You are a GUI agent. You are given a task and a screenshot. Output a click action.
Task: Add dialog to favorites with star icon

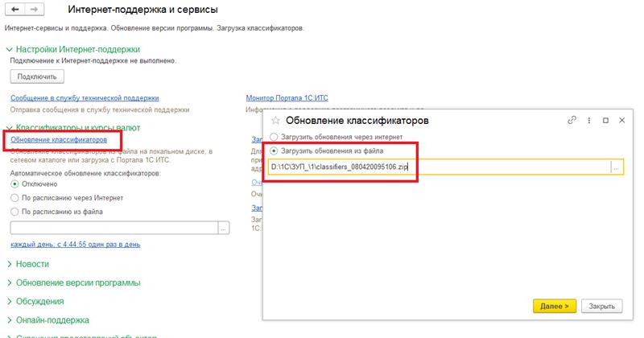click(x=275, y=120)
